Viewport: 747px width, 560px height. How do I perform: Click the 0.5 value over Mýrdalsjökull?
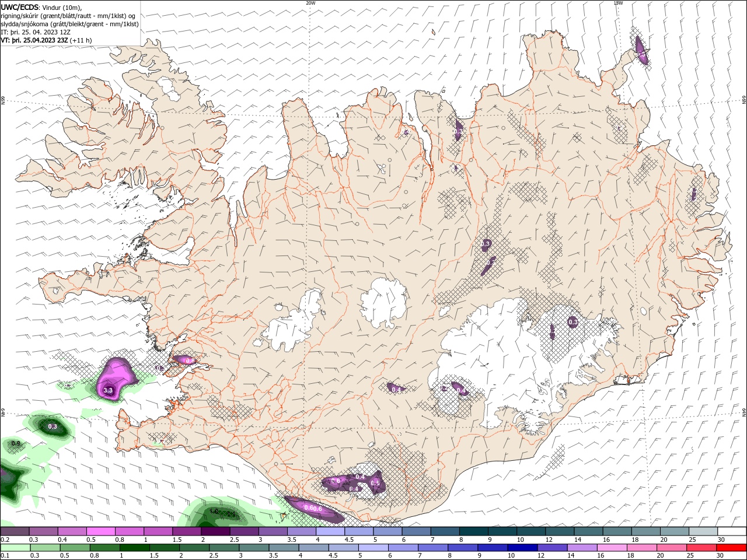(375, 484)
